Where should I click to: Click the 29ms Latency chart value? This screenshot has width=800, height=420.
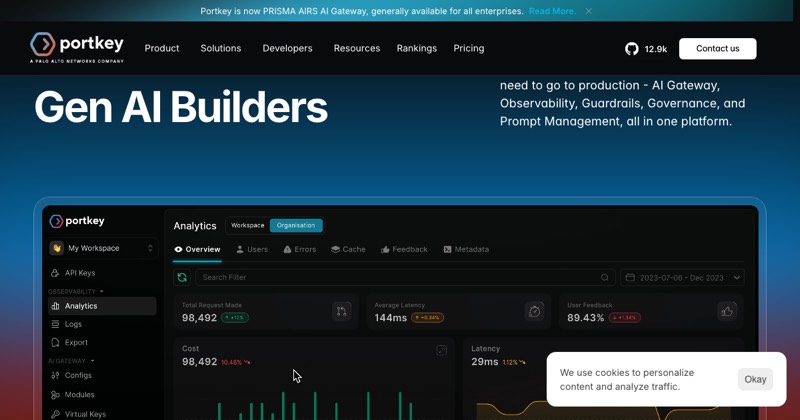click(x=485, y=362)
